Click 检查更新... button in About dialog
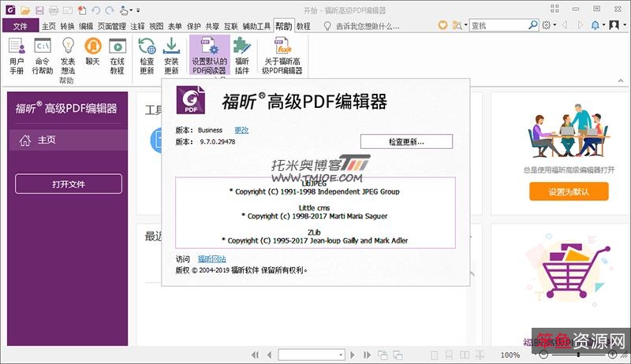Screen dimensions: 631x364 click(x=406, y=141)
